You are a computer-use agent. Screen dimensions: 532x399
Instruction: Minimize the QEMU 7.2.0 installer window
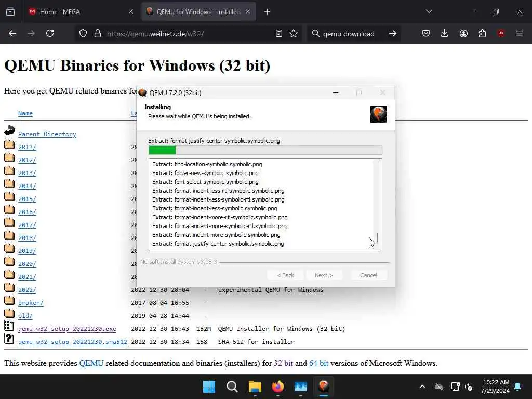(336, 92)
